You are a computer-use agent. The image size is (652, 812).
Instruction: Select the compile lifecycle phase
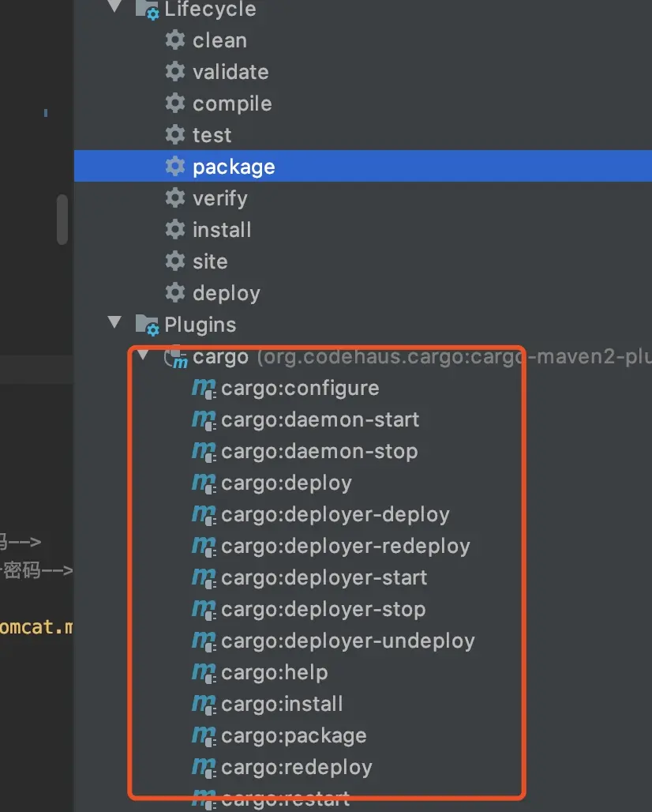coord(232,104)
